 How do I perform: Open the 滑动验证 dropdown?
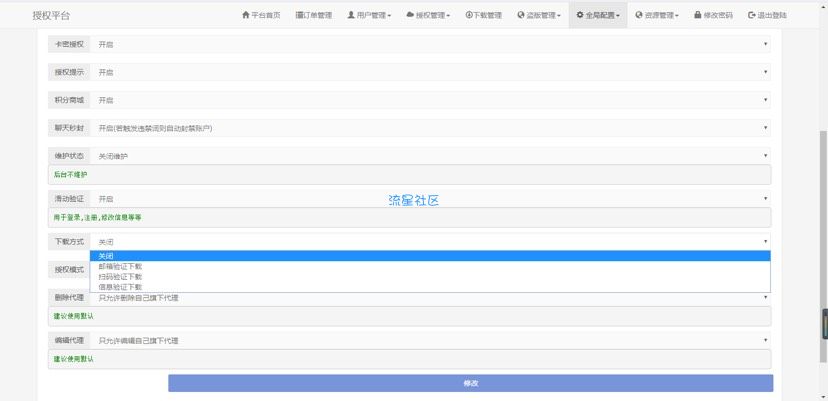(430, 199)
